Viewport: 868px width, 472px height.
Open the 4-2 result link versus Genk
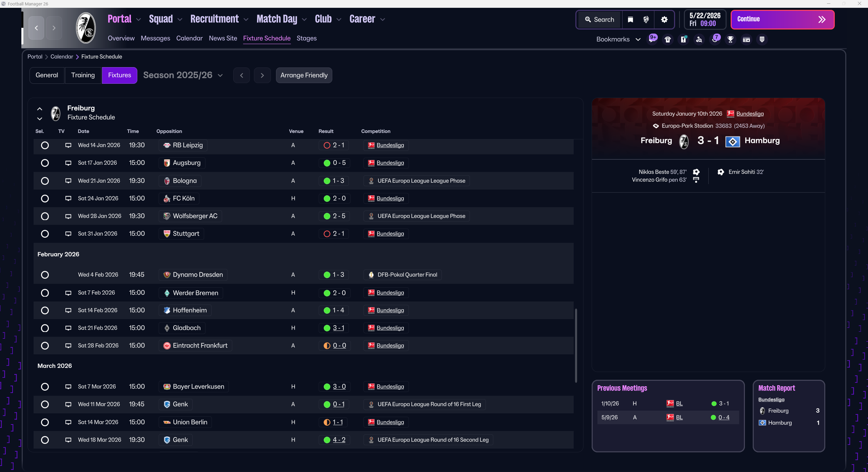339,440
